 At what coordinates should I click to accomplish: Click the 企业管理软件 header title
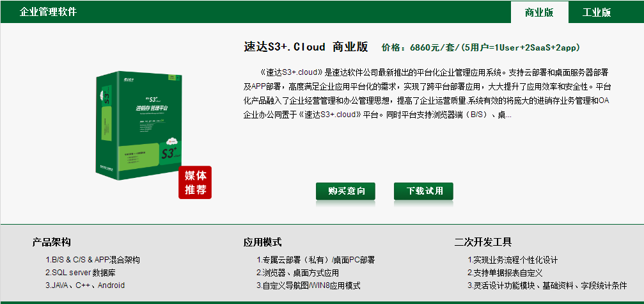coord(48,12)
